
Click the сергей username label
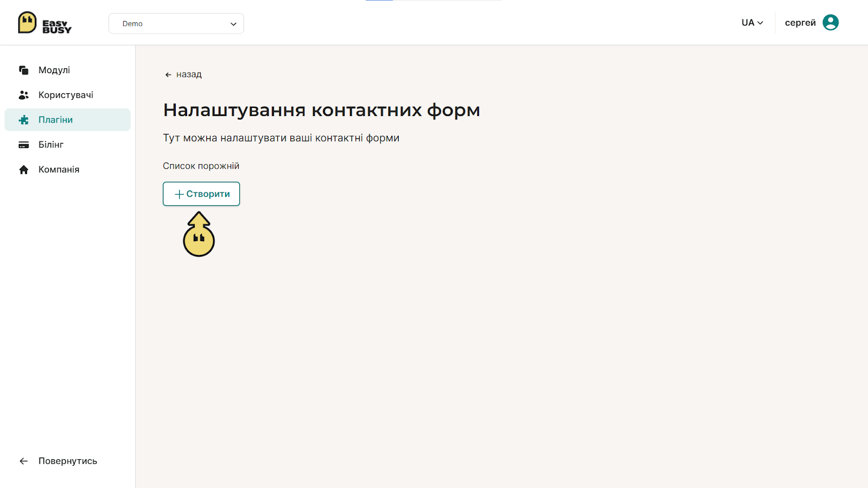[800, 23]
